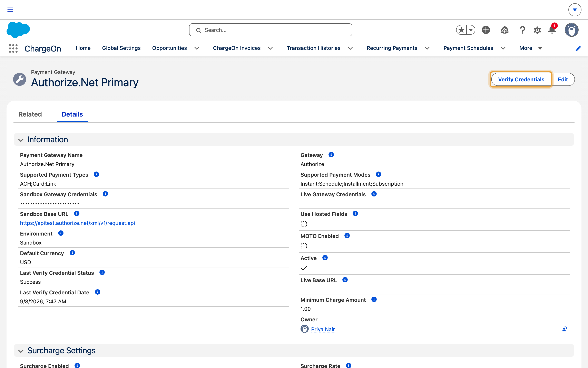The width and height of the screenshot is (588, 368).
Task: Collapse the Surcharge Settings section
Action: pyautogui.click(x=21, y=351)
